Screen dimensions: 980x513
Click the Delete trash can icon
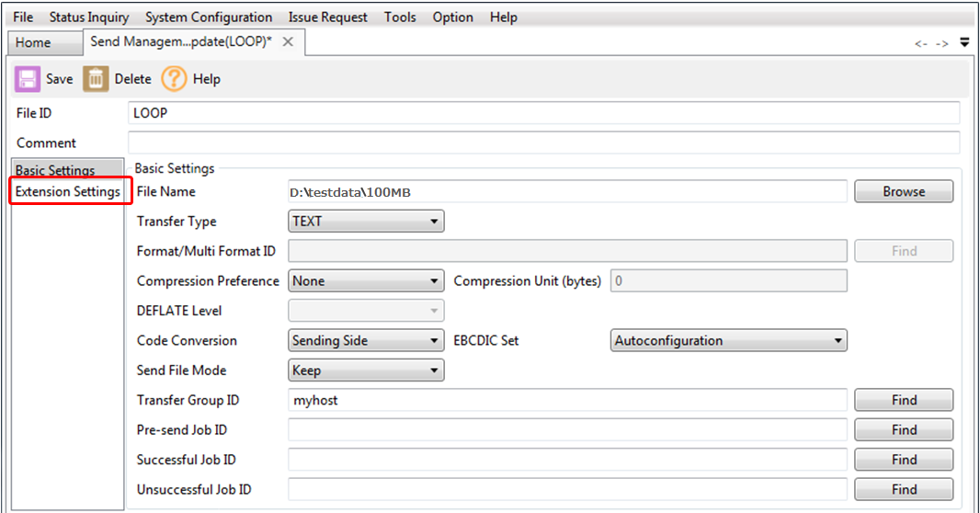point(96,79)
